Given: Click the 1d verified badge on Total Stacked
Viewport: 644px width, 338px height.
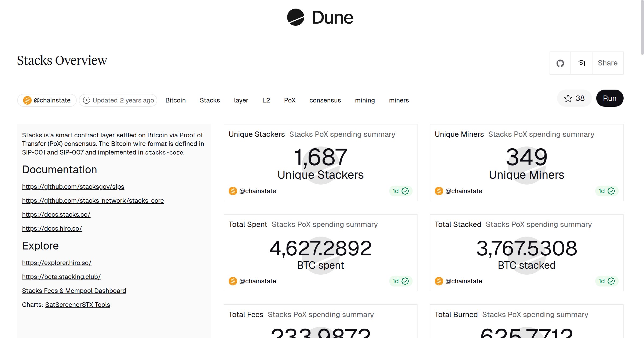Looking at the screenshot, I should (606, 281).
